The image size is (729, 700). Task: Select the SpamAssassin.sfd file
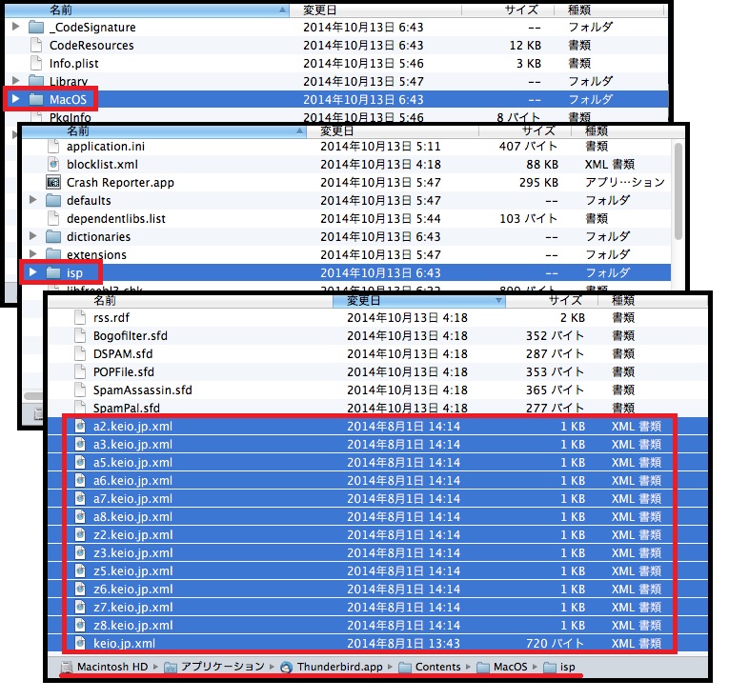pos(143,390)
